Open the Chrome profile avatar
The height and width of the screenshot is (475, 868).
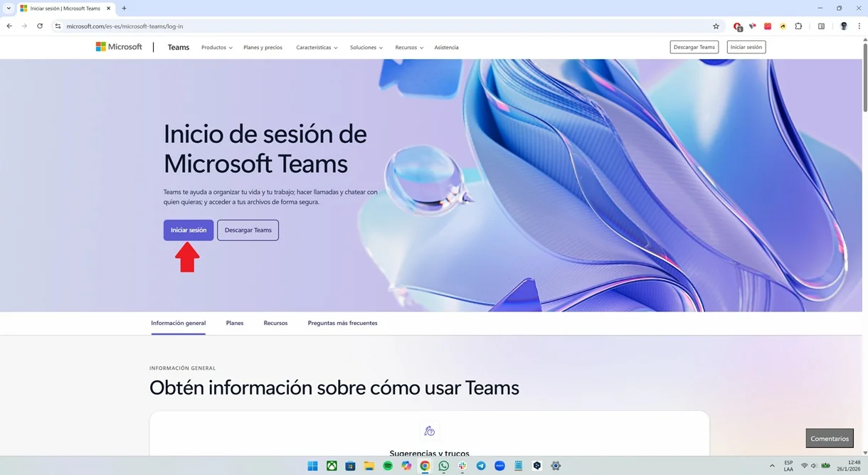tap(844, 26)
